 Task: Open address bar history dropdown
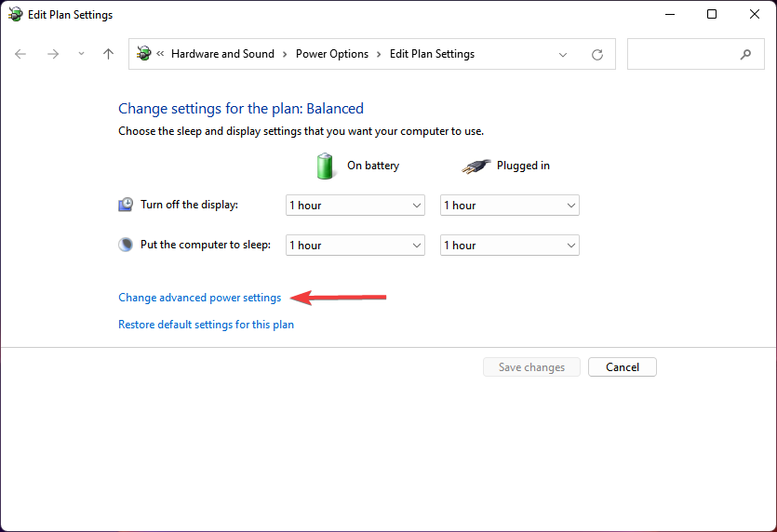pyautogui.click(x=563, y=55)
